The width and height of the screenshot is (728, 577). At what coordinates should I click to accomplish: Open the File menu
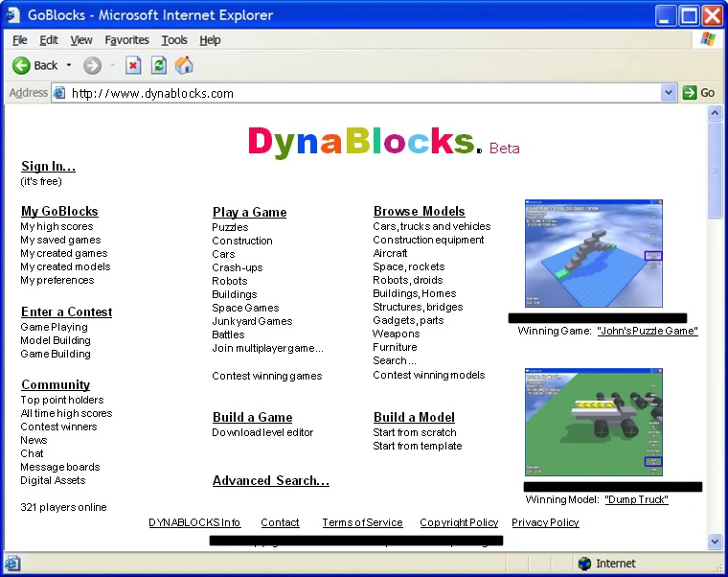(19, 40)
